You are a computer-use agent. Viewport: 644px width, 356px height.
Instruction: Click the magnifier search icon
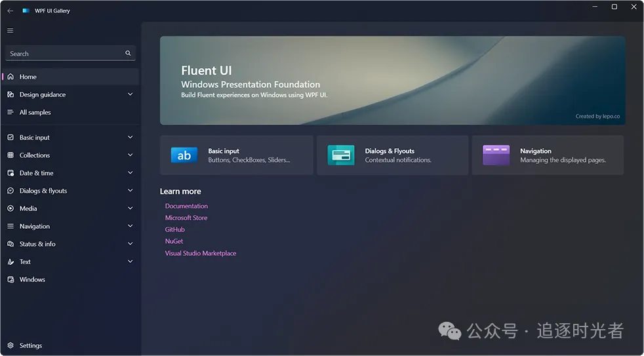tap(128, 53)
